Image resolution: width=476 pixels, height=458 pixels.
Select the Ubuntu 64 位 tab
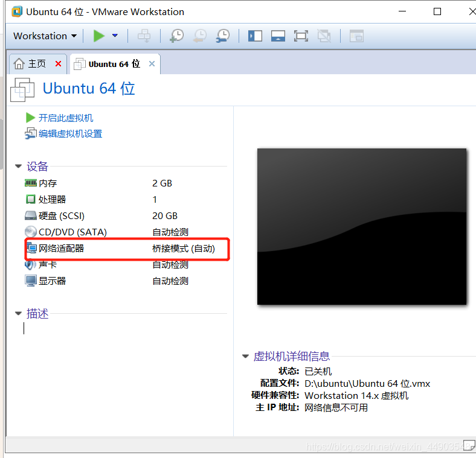tap(114, 64)
